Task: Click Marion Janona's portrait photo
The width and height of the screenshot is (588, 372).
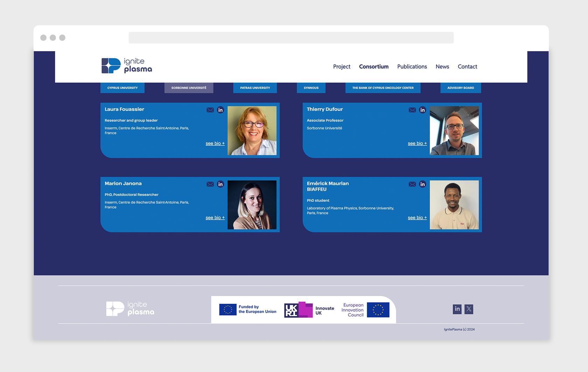Action: point(252,205)
